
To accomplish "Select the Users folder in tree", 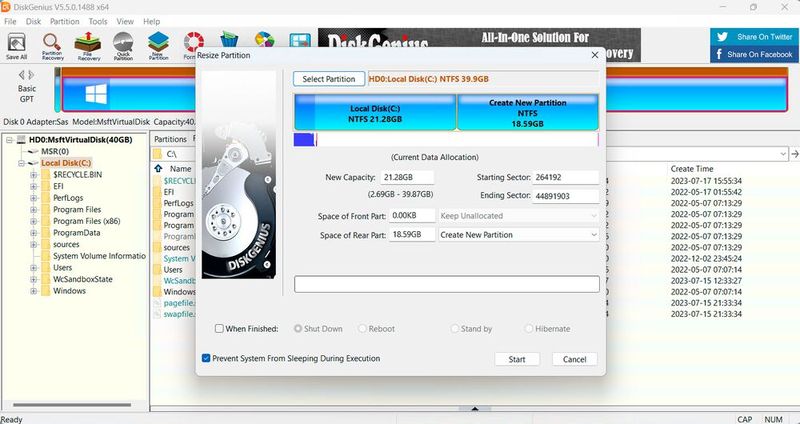I will pyautogui.click(x=62, y=268).
